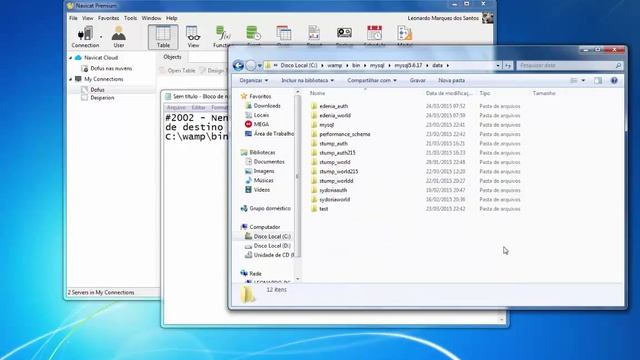Open the Organizar dropdown in Explorer

(253, 80)
